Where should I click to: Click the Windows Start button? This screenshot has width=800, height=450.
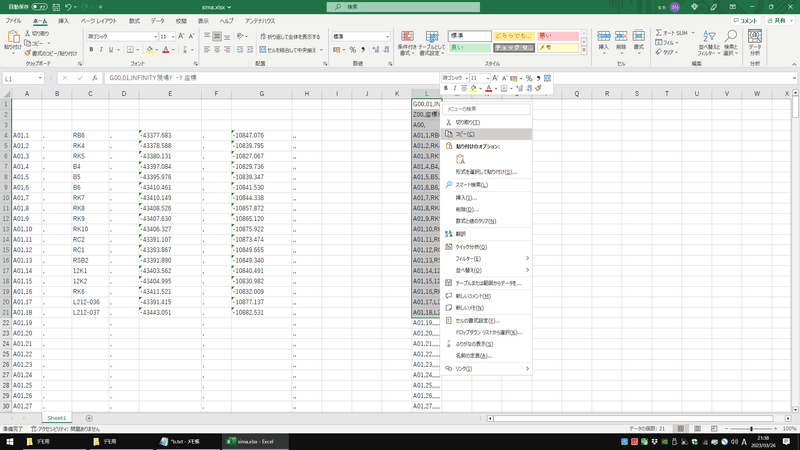click(x=9, y=442)
